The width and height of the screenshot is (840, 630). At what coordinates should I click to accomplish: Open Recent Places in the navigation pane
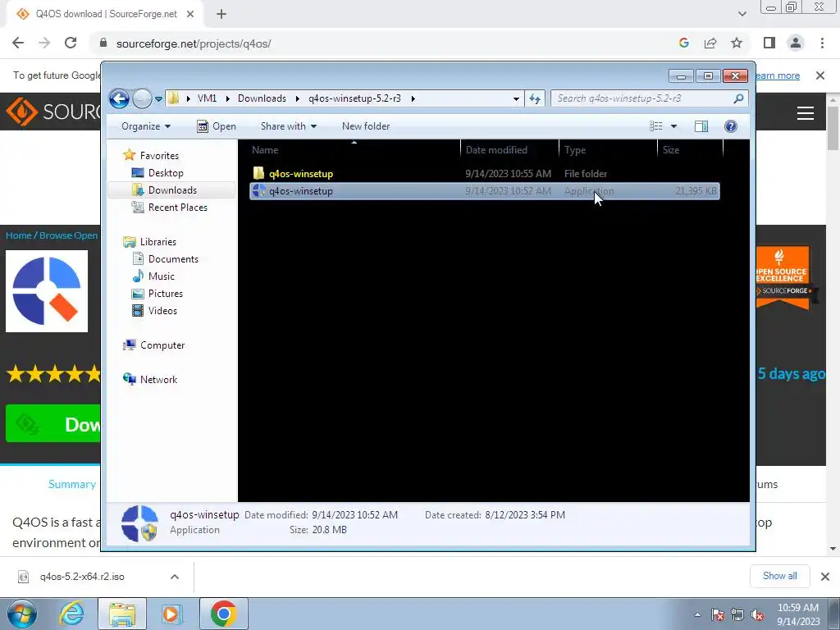point(177,208)
